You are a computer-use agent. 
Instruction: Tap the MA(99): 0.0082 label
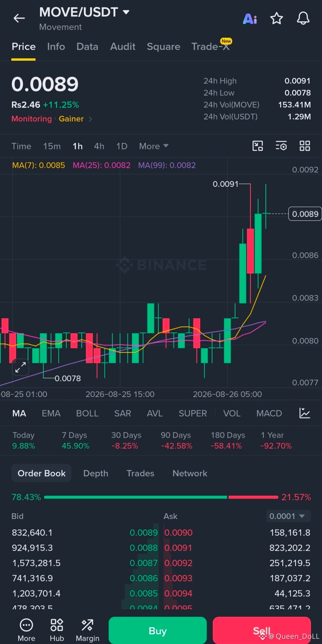167,165
